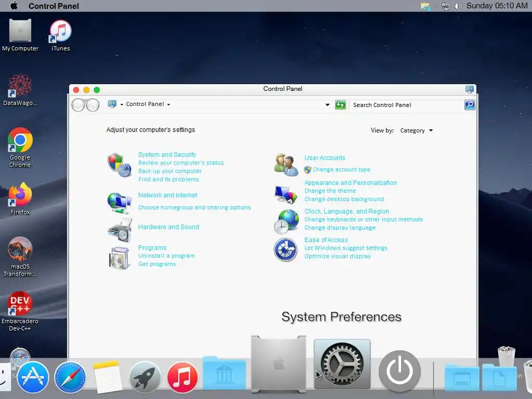The height and width of the screenshot is (399, 532).
Task: Click the green refresh button beside address bar
Action: click(340, 105)
